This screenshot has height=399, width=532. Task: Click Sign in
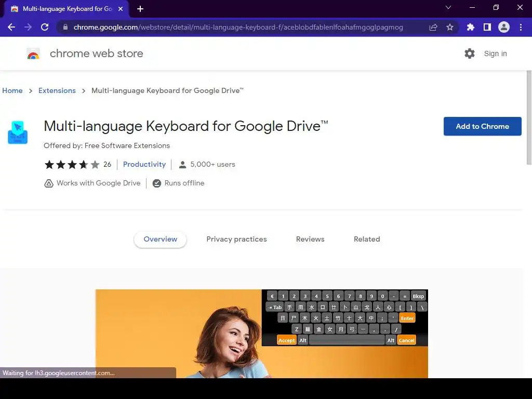click(495, 54)
